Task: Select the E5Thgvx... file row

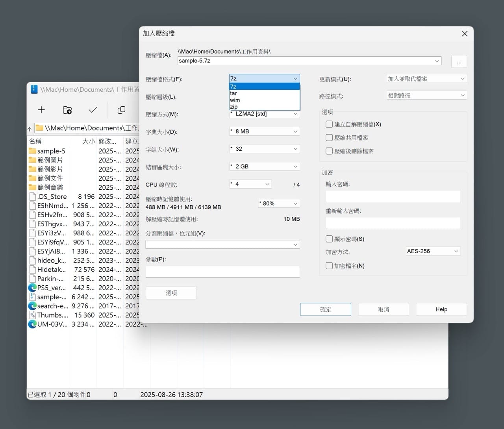Action: (83, 224)
